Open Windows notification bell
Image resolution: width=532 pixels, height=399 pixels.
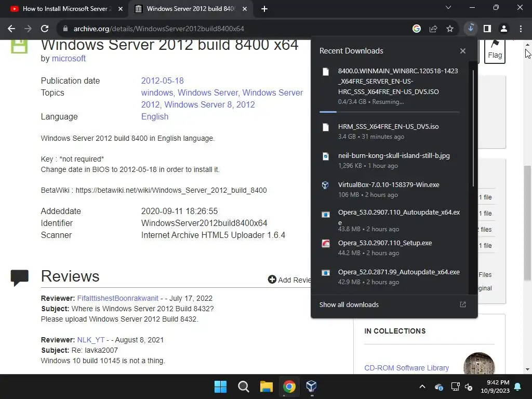pos(518,387)
